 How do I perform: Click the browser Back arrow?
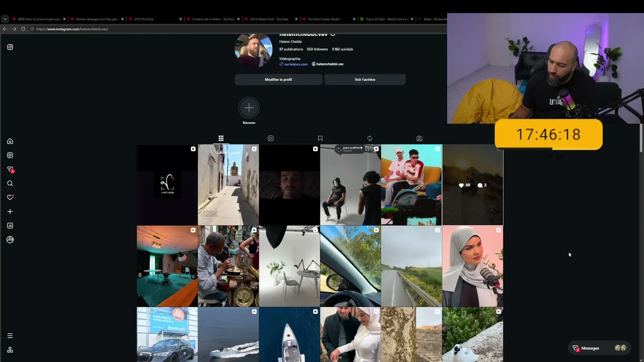point(5,29)
